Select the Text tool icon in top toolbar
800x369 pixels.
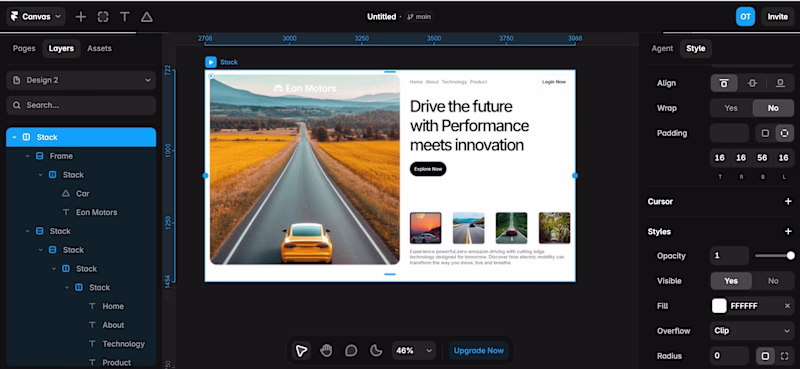[124, 17]
